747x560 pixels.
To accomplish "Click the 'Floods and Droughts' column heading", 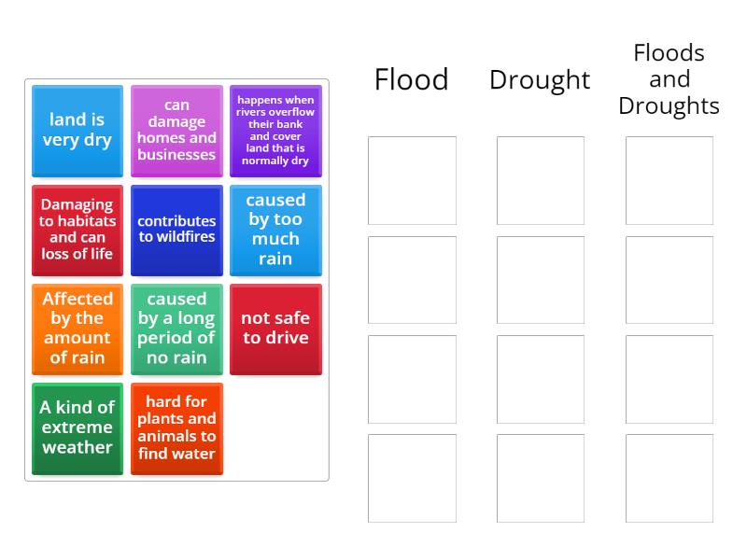I will [669, 79].
